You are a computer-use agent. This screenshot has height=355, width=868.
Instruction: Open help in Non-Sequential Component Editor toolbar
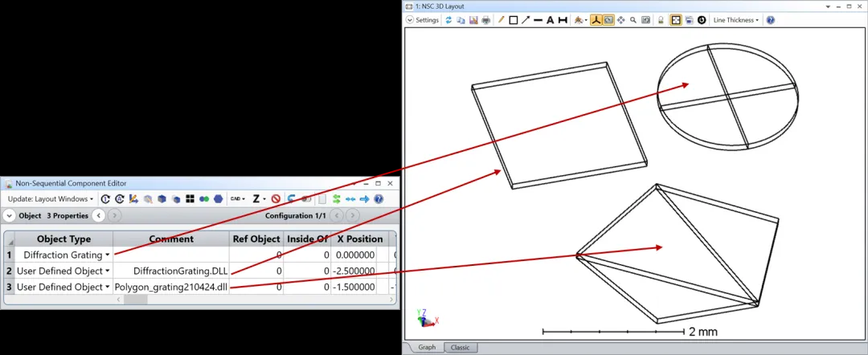(x=379, y=198)
